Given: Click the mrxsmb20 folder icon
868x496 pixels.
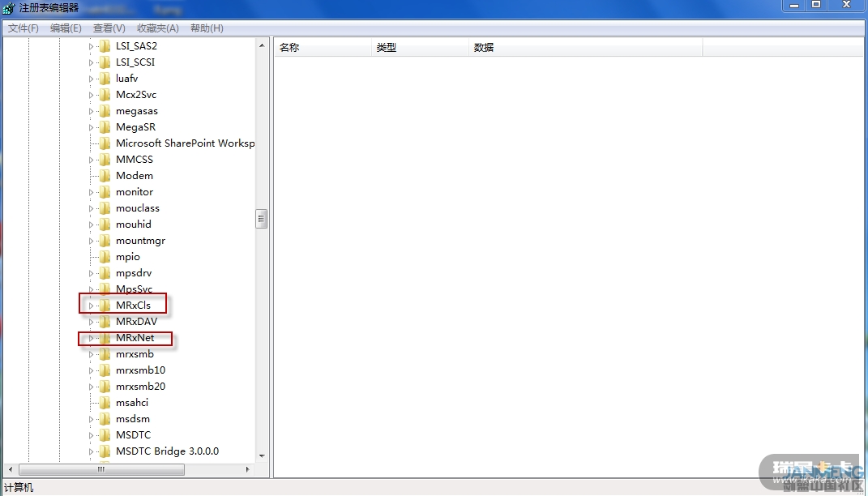Looking at the screenshot, I should [105, 387].
